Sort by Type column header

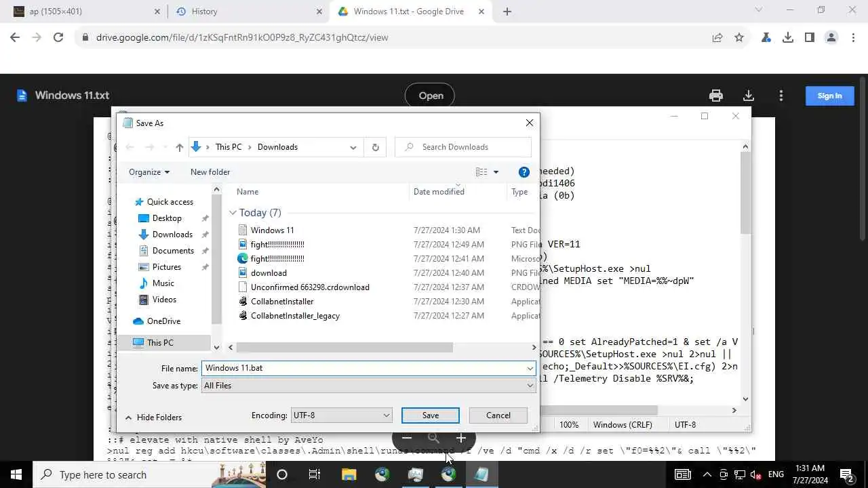pos(519,192)
